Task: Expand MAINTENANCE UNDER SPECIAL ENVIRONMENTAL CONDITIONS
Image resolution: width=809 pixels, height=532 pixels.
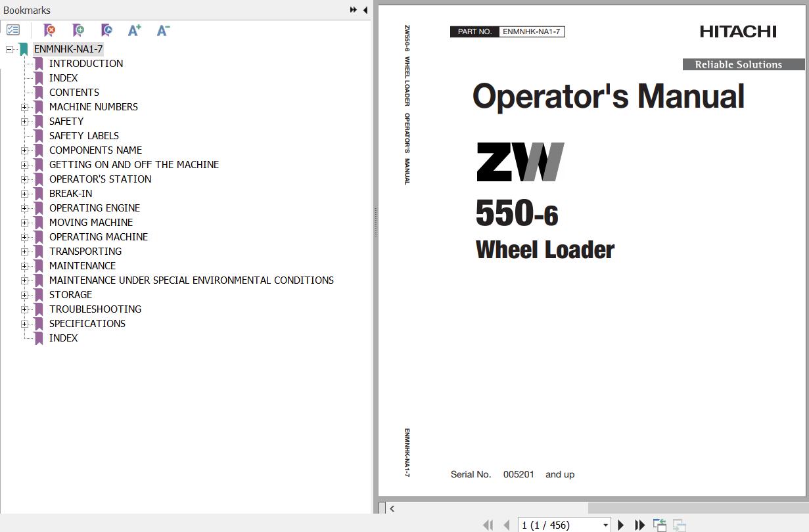Action: coord(24,280)
